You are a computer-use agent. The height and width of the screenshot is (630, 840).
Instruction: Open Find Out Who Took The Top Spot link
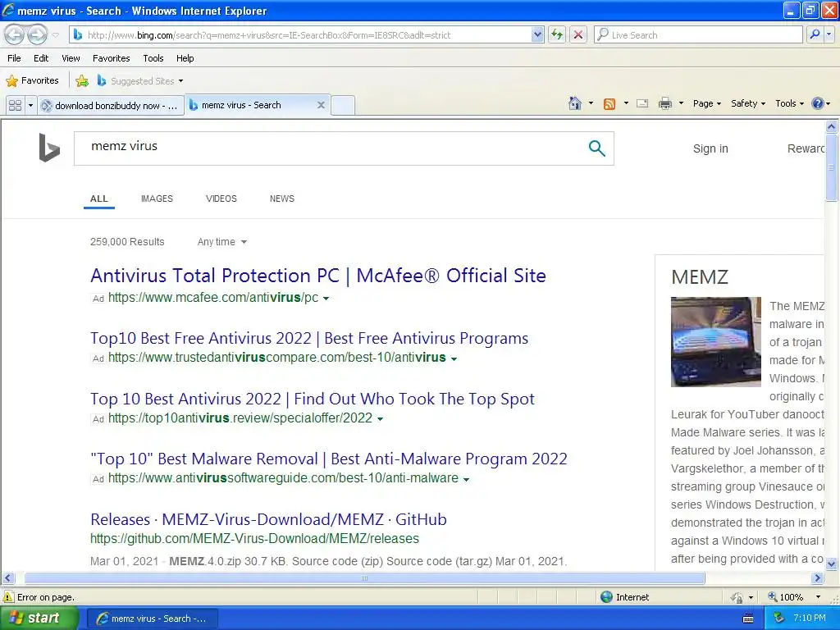pyautogui.click(x=313, y=399)
